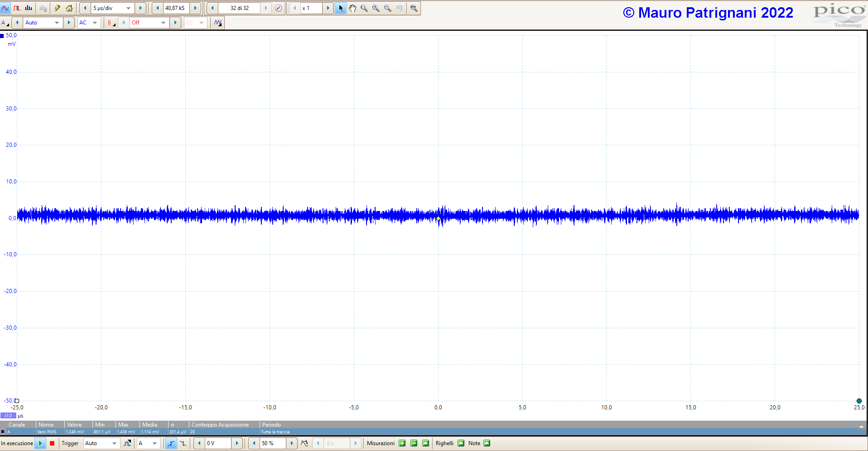Click the zoom to full view icon
The width and height of the screenshot is (868, 451).
pyautogui.click(x=414, y=8)
